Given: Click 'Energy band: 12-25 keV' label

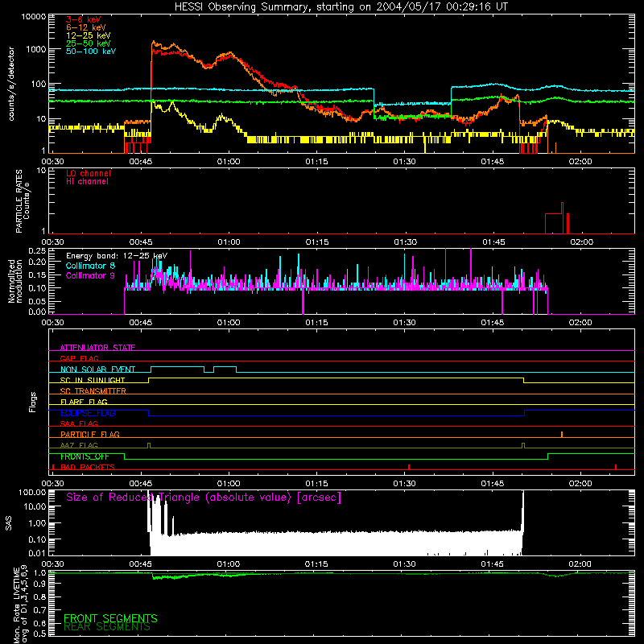Looking at the screenshot, I should point(116,256).
